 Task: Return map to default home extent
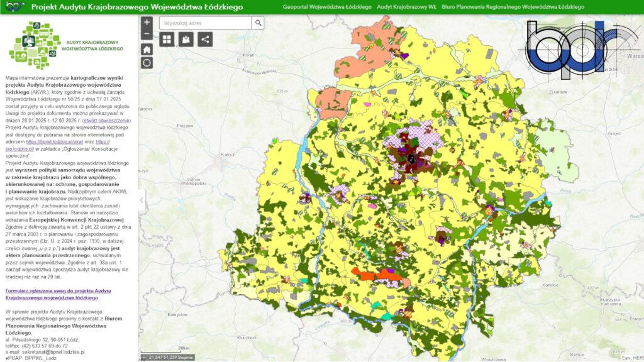pos(147,48)
